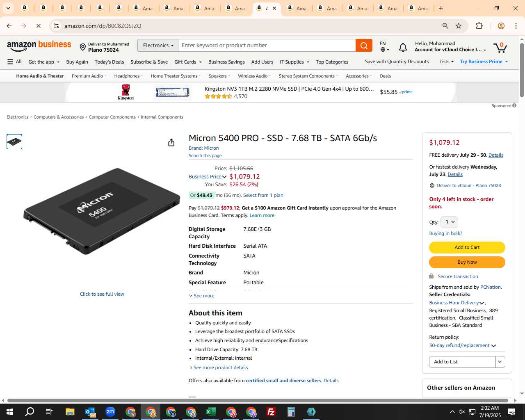Click Learn more about Business Card offer
This screenshot has height=420, width=525.
click(x=262, y=215)
